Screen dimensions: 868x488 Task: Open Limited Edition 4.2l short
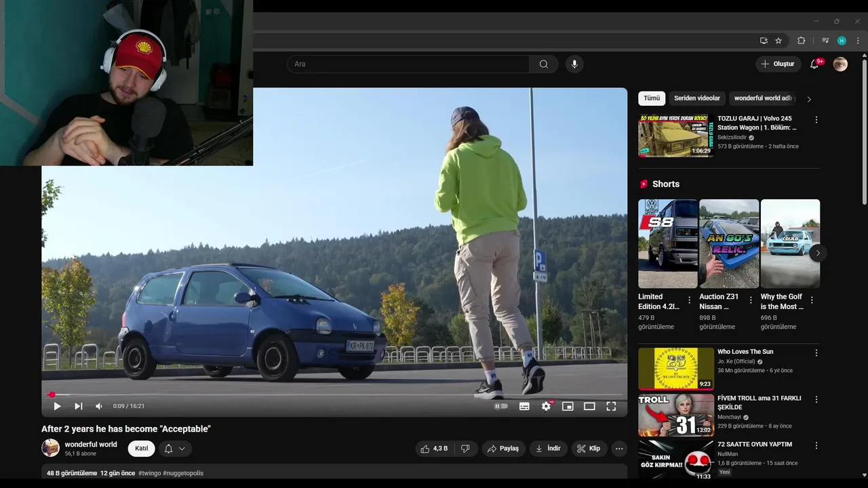[668, 243]
